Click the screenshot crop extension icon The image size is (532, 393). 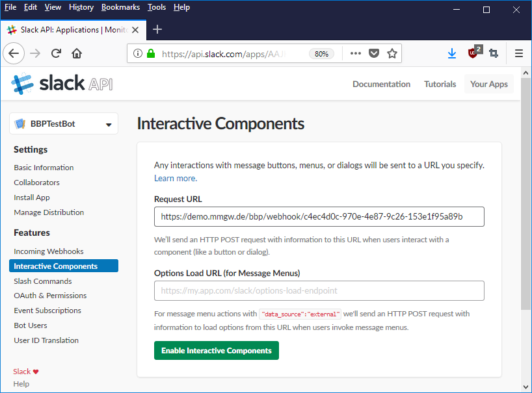point(494,53)
